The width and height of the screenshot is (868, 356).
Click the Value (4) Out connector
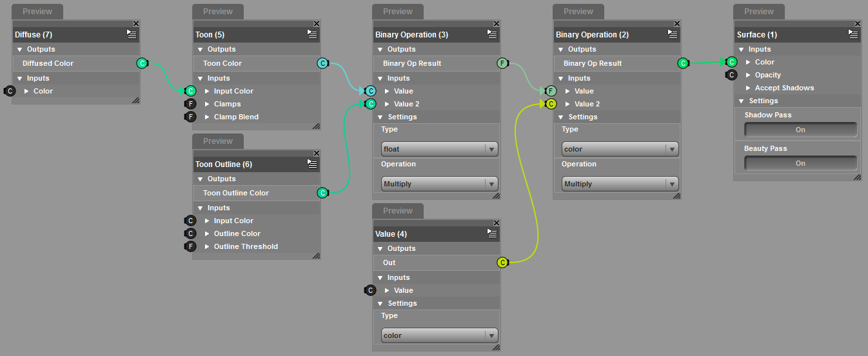point(502,262)
